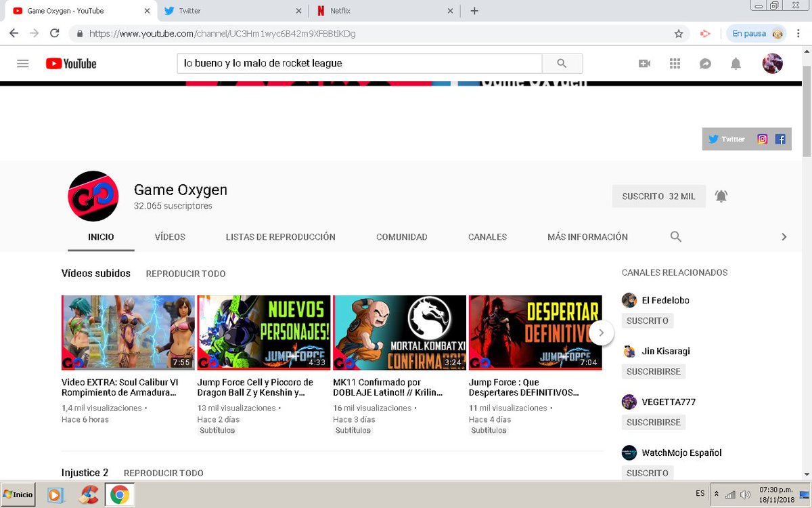
Task: Open the CCleaner taskbar icon
Action: pos(88,494)
